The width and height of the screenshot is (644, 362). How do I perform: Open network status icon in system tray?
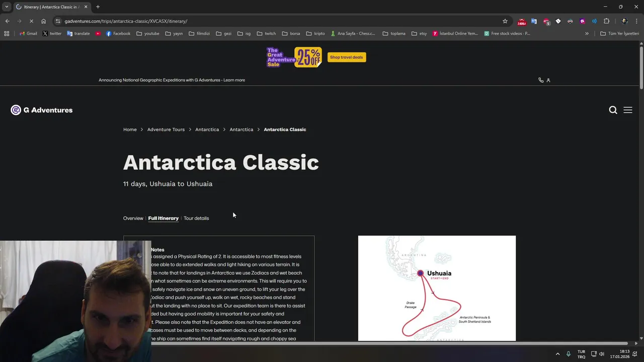tap(594, 354)
